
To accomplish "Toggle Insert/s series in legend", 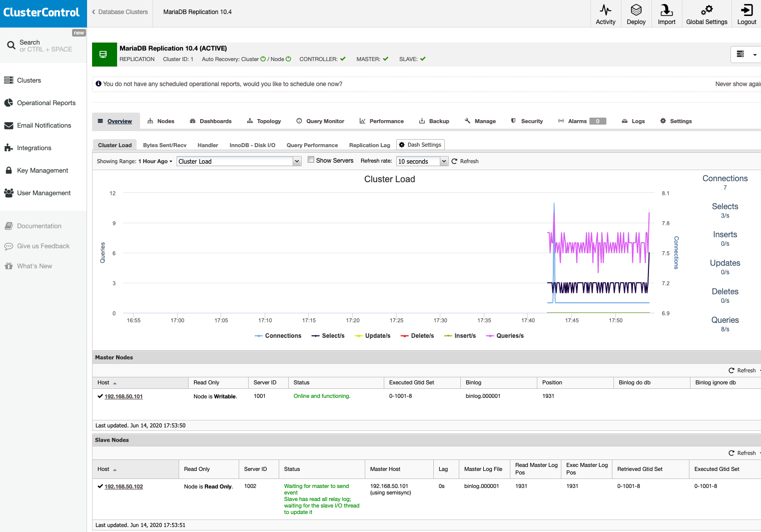I will click(460, 336).
